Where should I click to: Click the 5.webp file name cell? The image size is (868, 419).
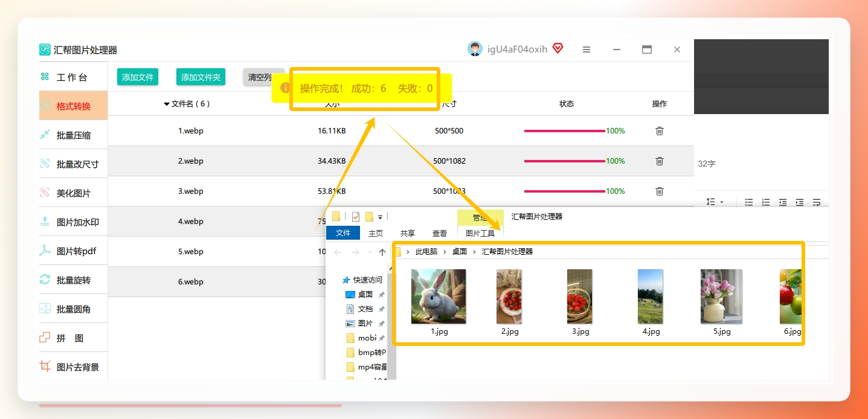(x=191, y=252)
